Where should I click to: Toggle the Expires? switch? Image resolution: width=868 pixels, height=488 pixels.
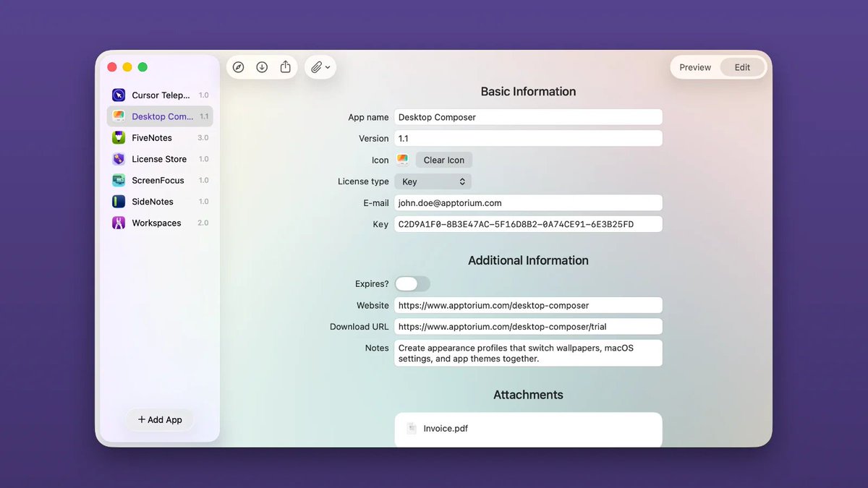pos(412,283)
